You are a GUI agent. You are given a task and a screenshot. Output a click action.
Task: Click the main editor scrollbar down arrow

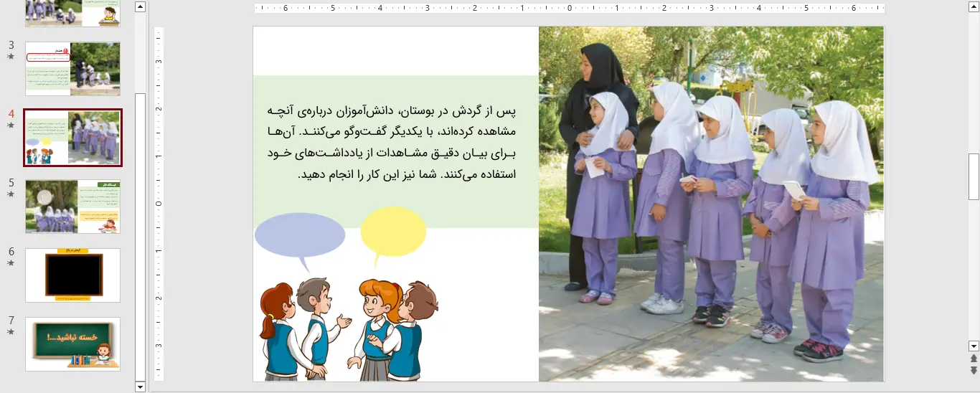point(974,346)
